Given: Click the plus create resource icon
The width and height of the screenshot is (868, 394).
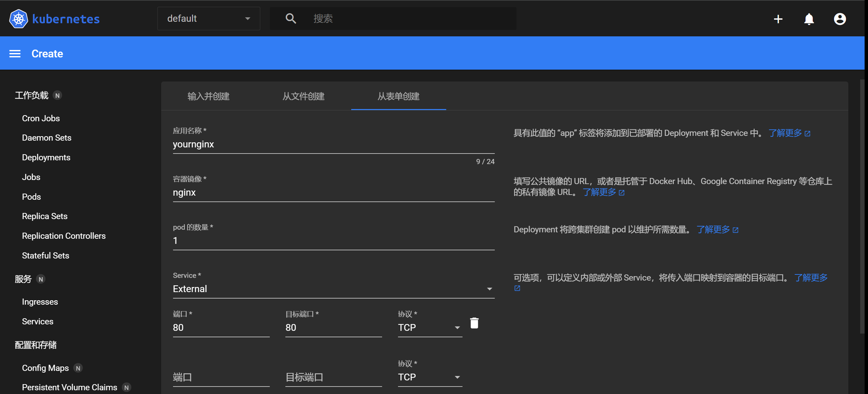Looking at the screenshot, I should click(778, 19).
